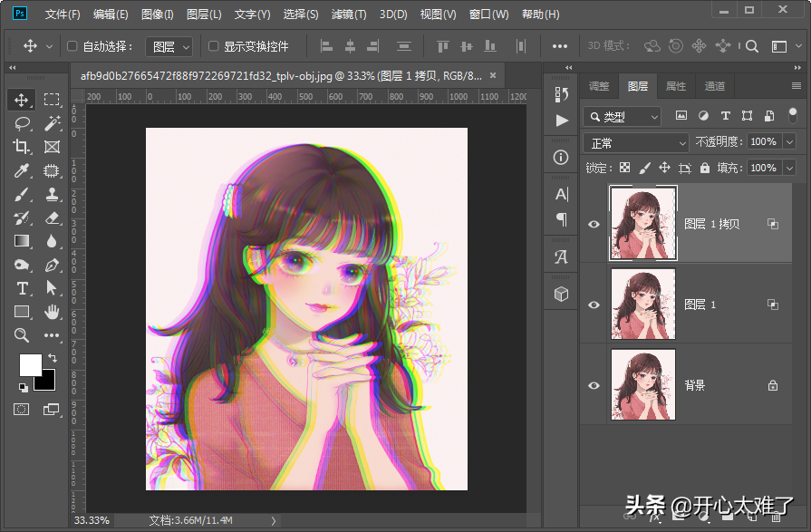This screenshot has height=532, width=811.
Task: Open the Actions panel play icon
Action: click(x=561, y=121)
